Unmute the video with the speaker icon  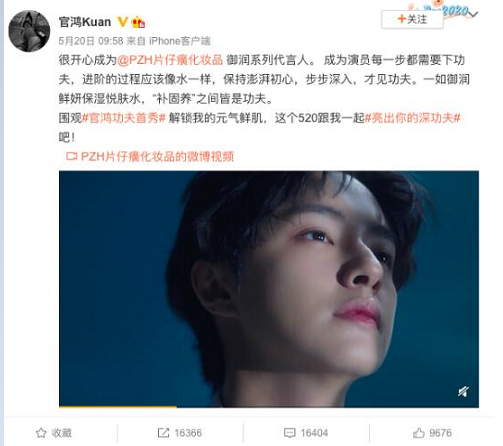[463, 392]
